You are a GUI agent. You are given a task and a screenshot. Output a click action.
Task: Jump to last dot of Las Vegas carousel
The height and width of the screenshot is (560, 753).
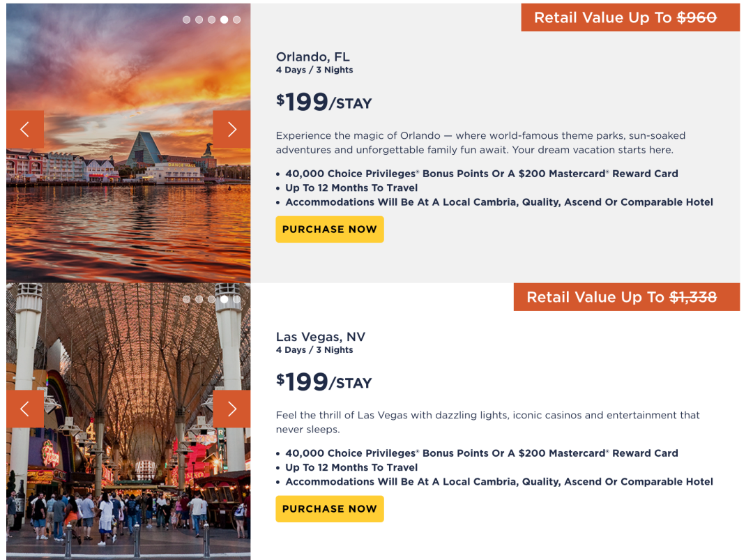point(237,299)
